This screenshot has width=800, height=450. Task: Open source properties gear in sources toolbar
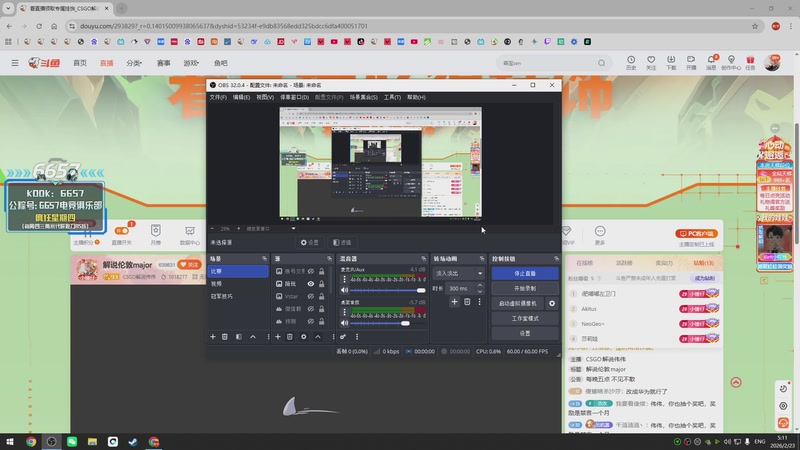[304, 337]
